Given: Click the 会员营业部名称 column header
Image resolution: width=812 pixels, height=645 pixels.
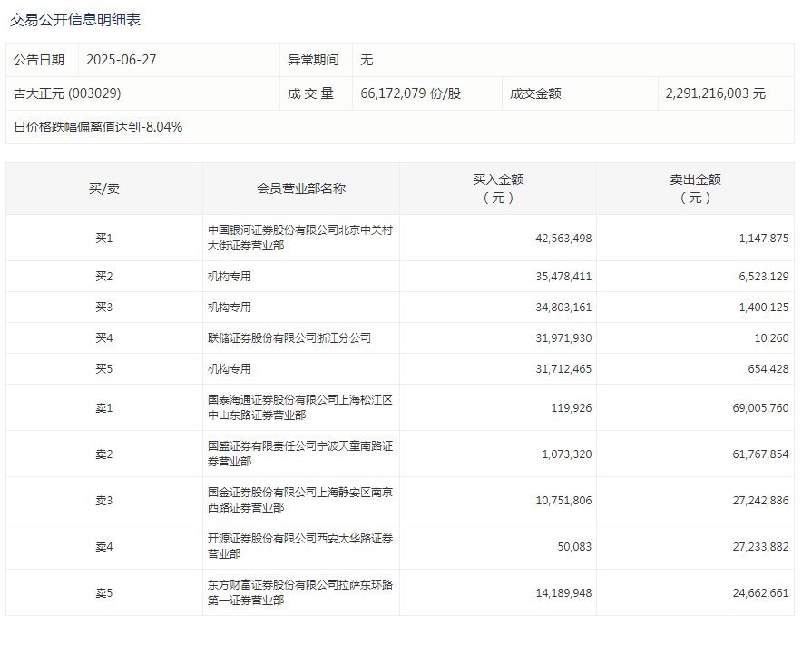Looking at the screenshot, I should (x=300, y=189).
